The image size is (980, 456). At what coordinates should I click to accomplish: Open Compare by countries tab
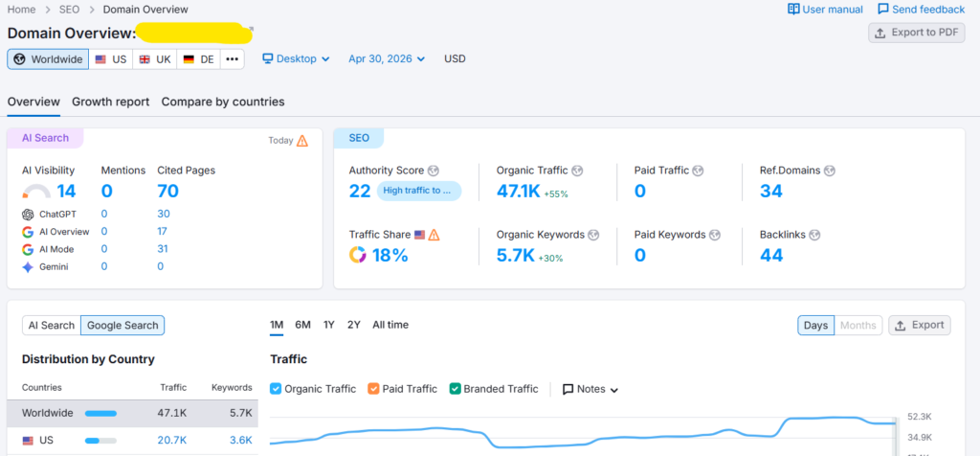[x=223, y=102]
